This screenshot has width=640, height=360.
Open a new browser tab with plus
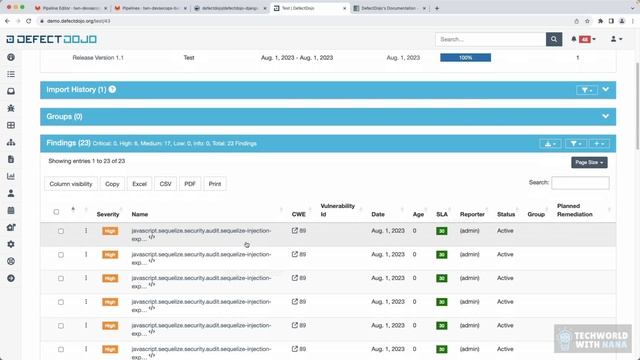pos(437,8)
